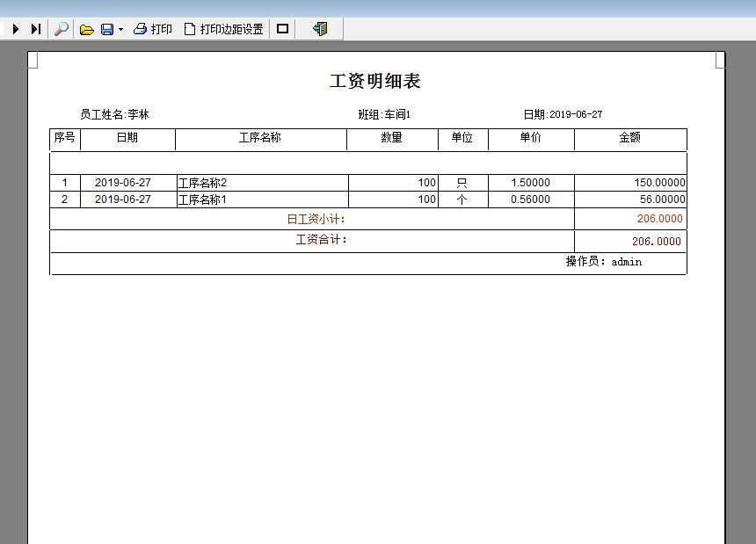The width and height of the screenshot is (756, 544).
Task: Click the 日期 column header
Action: tap(127, 138)
